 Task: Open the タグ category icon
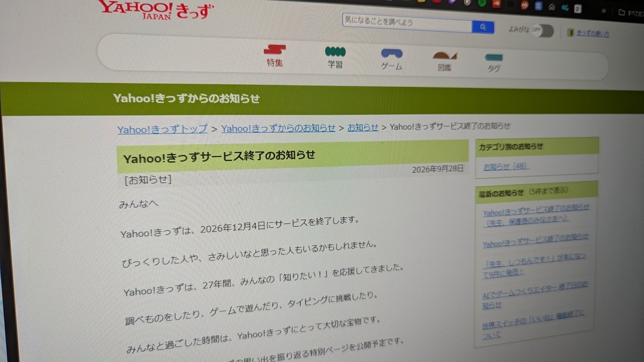tap(493, 57)
